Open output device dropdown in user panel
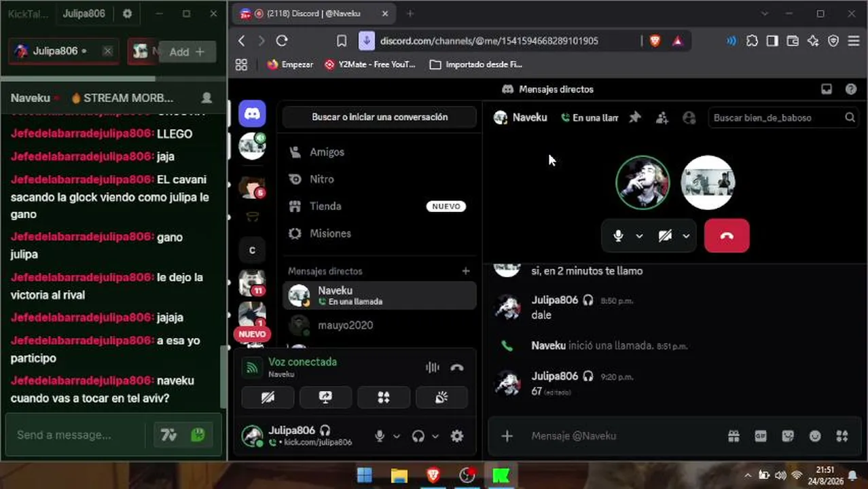868x489 pixels. coord(435,436)
